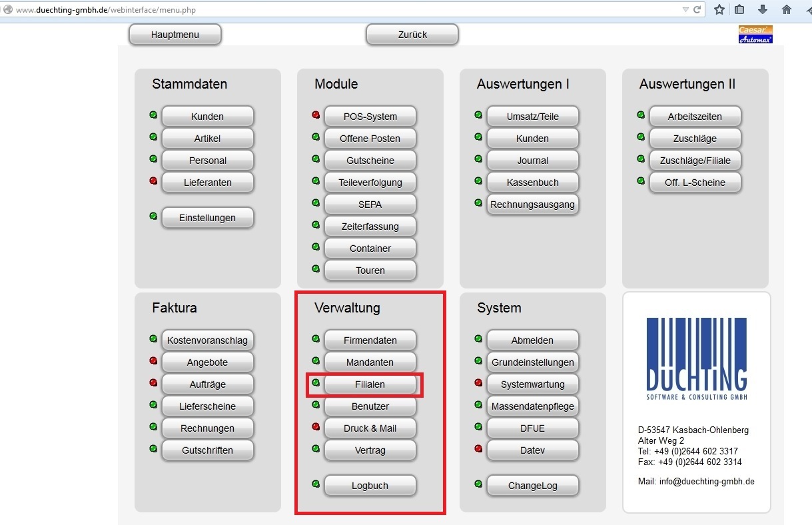Open the Logbuch button
Viewport: 812px width, 525px height.
tap(370, 485)
